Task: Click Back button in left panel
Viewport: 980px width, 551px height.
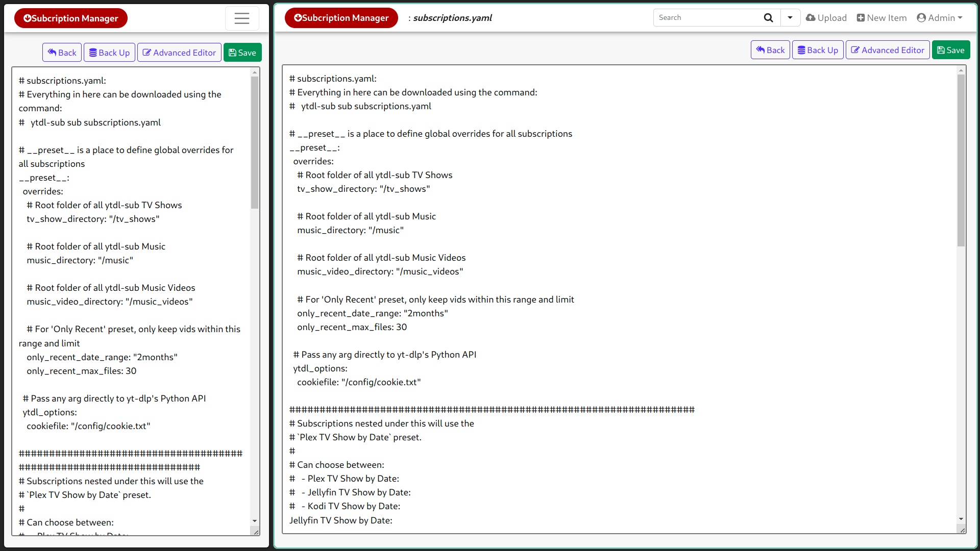Action: pyautogui.click(x=62, y=53)
